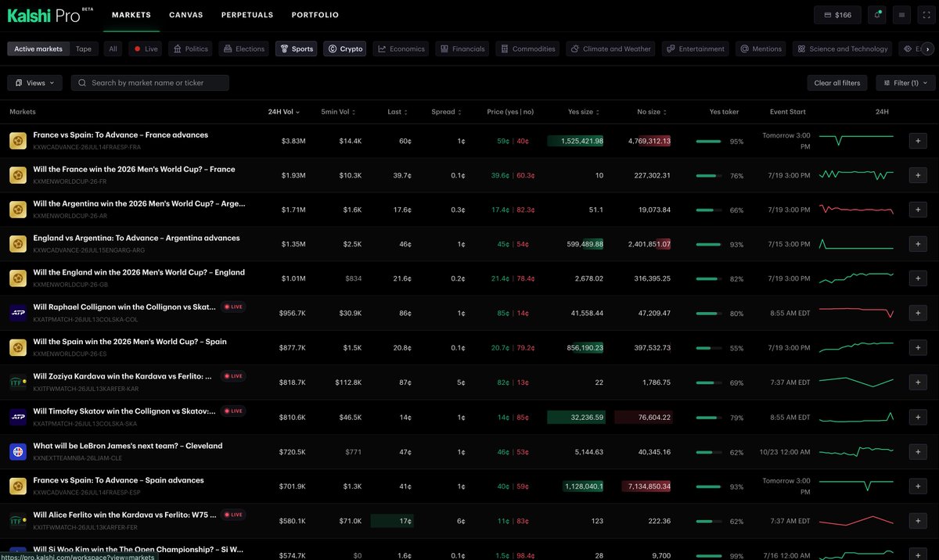This screenshot has width=939, height=560.
Task: Open the hamburger menu icon in header
Action: (x=902, y=15)
